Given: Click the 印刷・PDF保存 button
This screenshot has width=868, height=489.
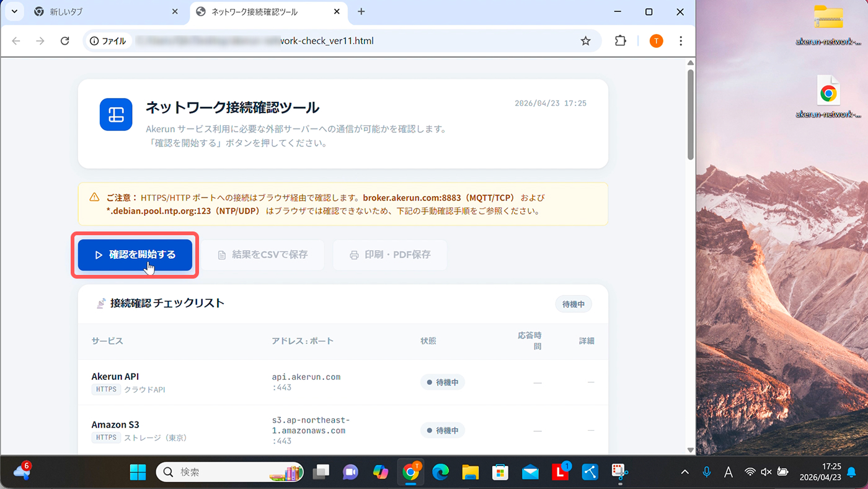Looking at the screenshot, I should pos(390,254).
